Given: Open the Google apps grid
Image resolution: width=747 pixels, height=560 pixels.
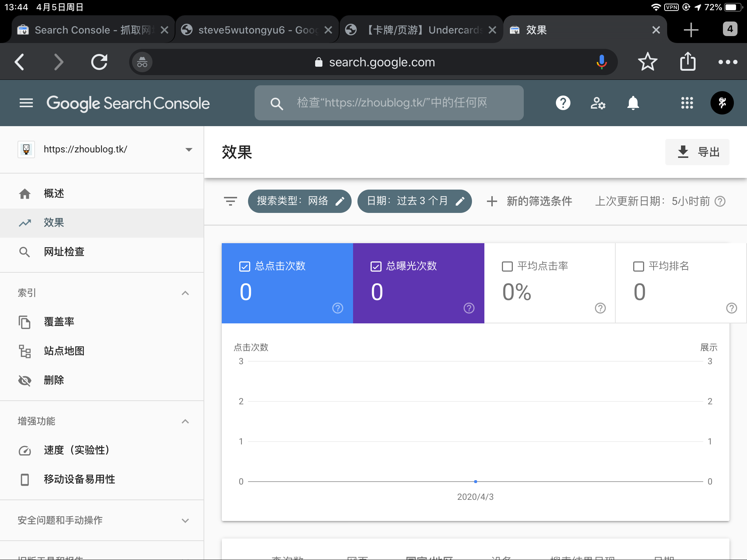Looking at the screenshot, I should coord(687,103).
